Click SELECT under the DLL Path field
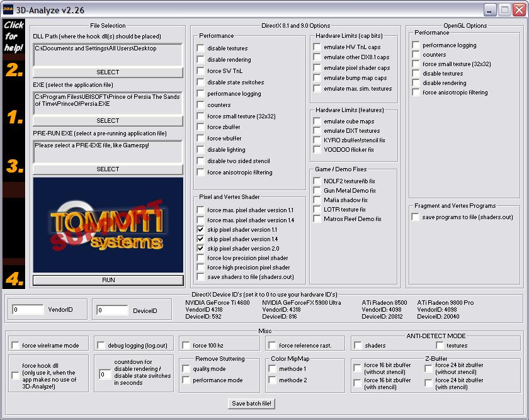Screen dimensions: 529x420 coord(108,72)
